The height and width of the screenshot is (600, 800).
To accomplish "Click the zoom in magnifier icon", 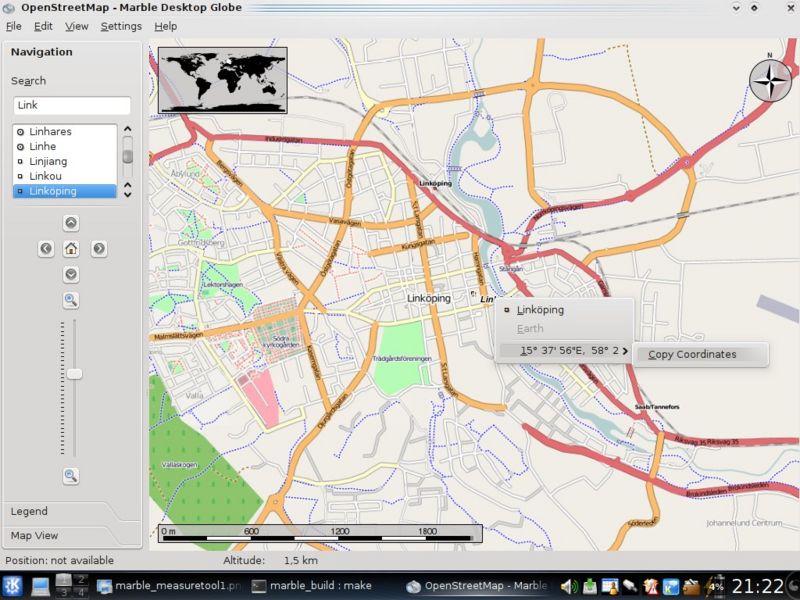I will [x=71, y=300].
